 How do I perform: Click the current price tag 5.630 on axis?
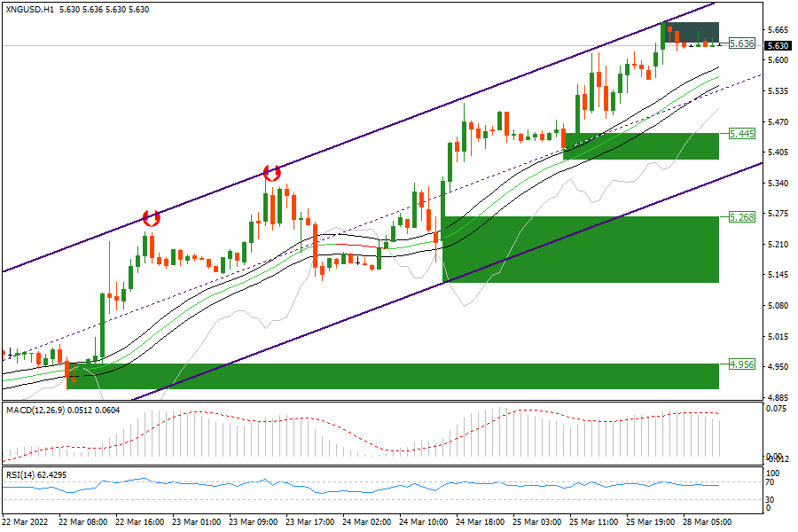778,45
